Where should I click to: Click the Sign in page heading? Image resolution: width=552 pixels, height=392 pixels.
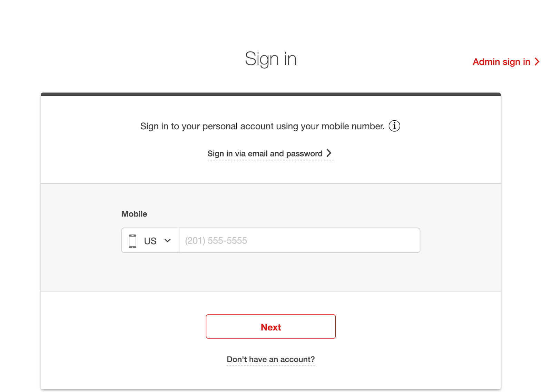point(270,58)
